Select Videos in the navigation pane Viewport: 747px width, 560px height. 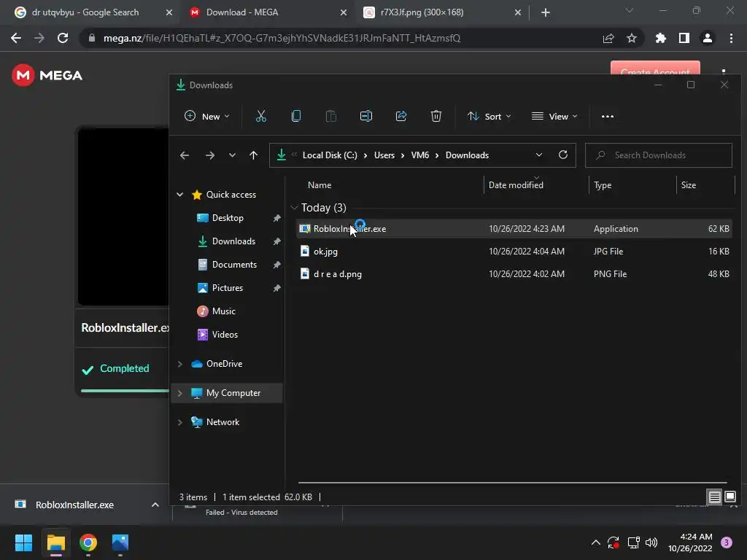point(225,334)
